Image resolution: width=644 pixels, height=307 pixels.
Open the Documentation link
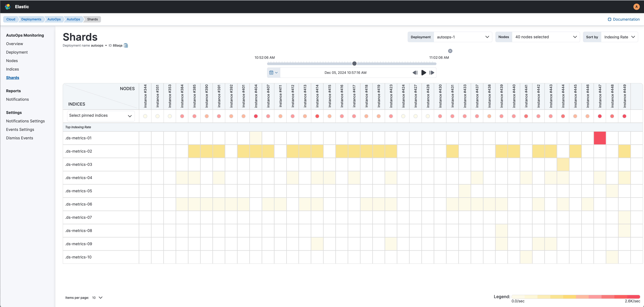click(623, 19)
